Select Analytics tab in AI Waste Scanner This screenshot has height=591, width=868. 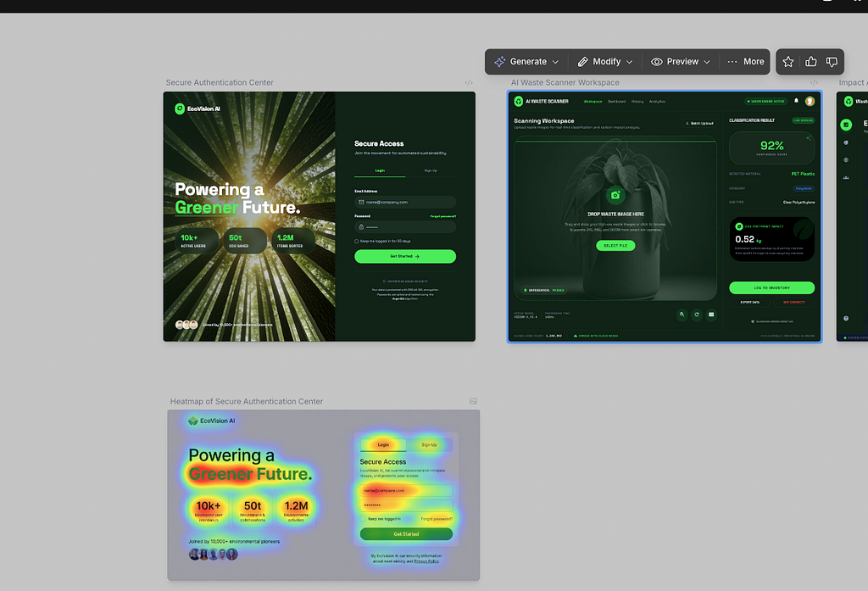tap(657, 102)
